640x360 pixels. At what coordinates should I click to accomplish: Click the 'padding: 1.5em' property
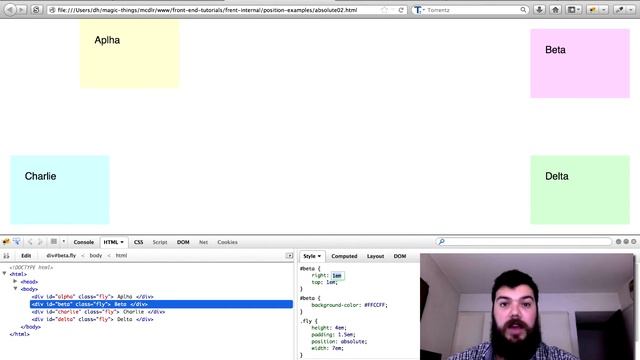pos(333,334)
